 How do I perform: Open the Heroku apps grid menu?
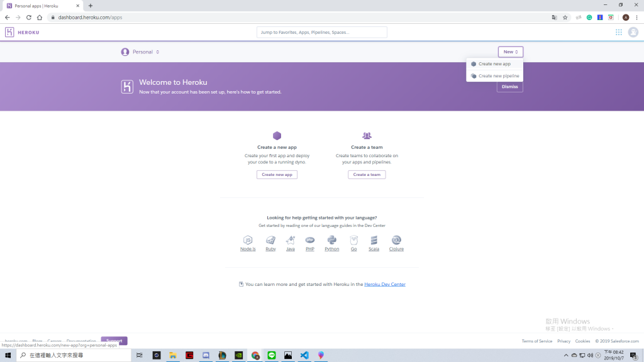619,32
